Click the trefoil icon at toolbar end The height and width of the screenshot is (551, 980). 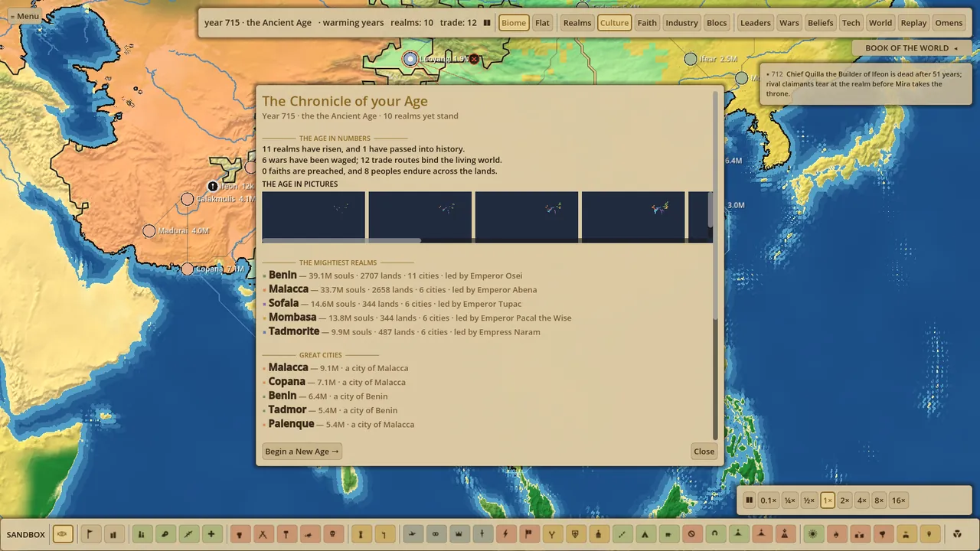[957, 534]
